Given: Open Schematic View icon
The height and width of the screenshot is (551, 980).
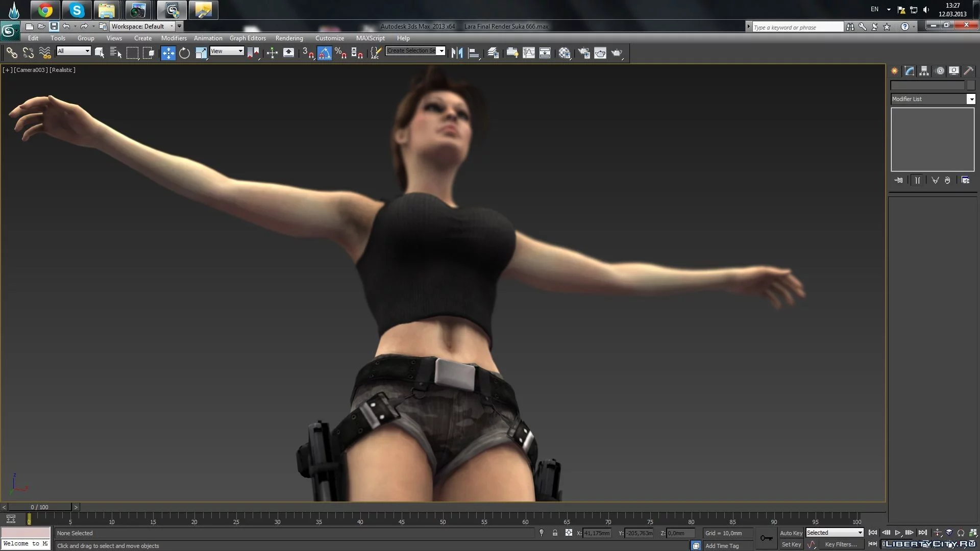Looking at the screenshot, I should (x=545, y=53).
